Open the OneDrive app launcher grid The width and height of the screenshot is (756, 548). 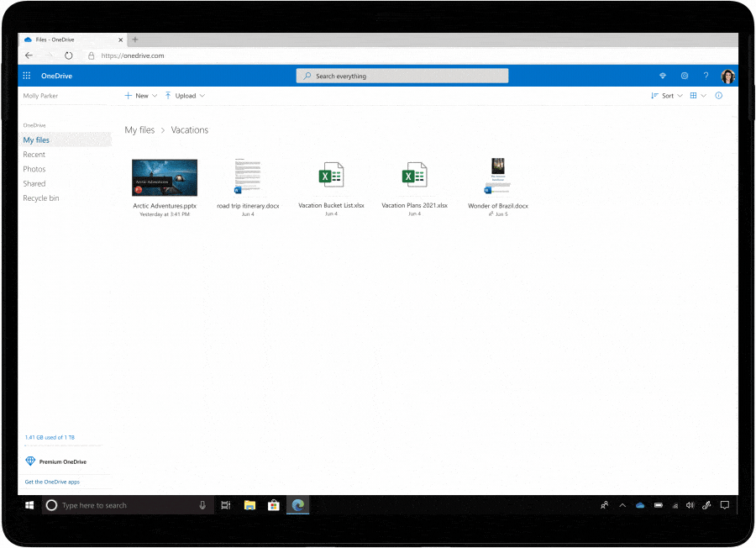pyautogui.click(x=26, y=76)
